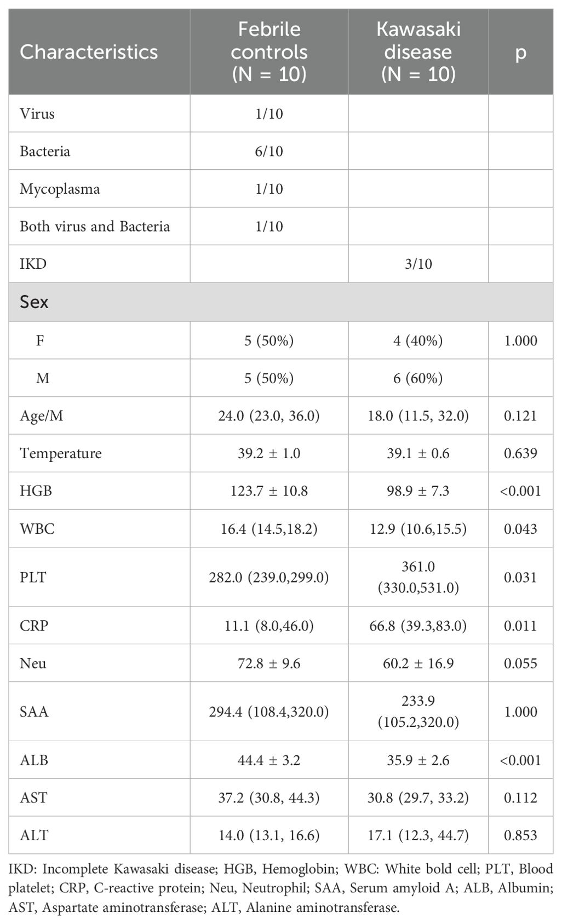Click the p column header
562x924 pixels.
click(520, 52)
